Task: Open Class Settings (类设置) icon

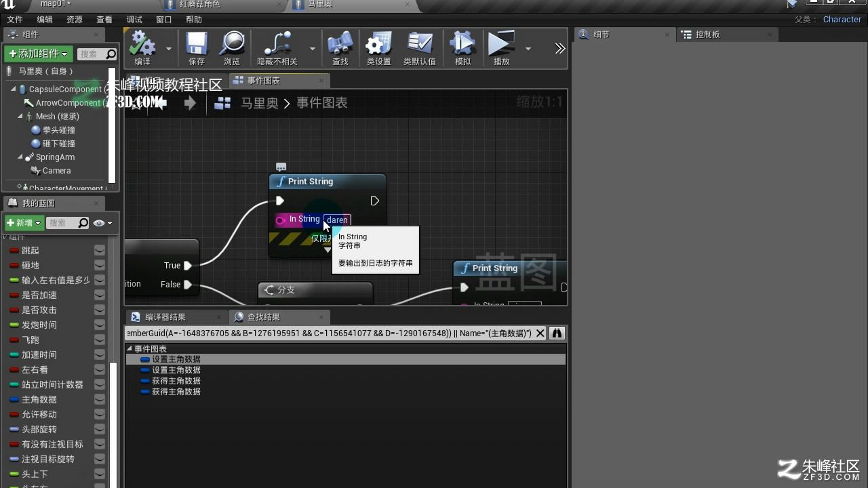Action: pyautogui.click(x=379, y=43)
